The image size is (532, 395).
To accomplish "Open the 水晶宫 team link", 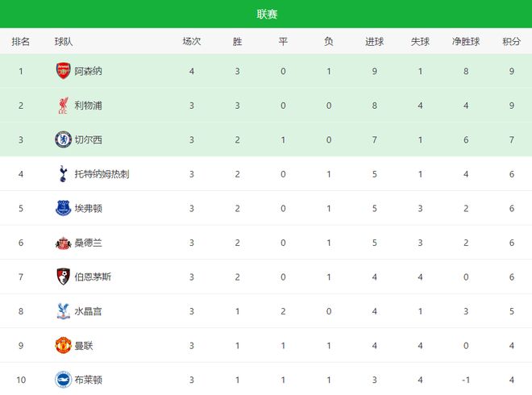I will coord(88,311).
